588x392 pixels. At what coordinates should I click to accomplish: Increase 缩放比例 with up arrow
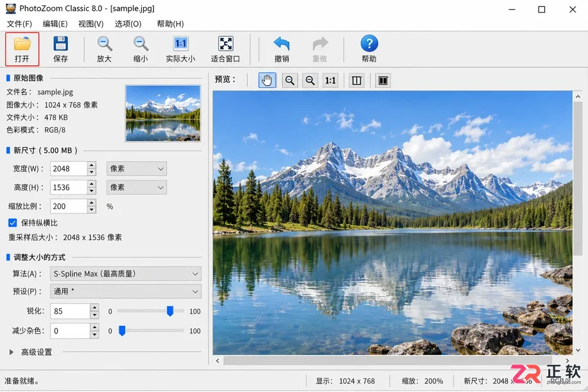[x=92, y=203]
